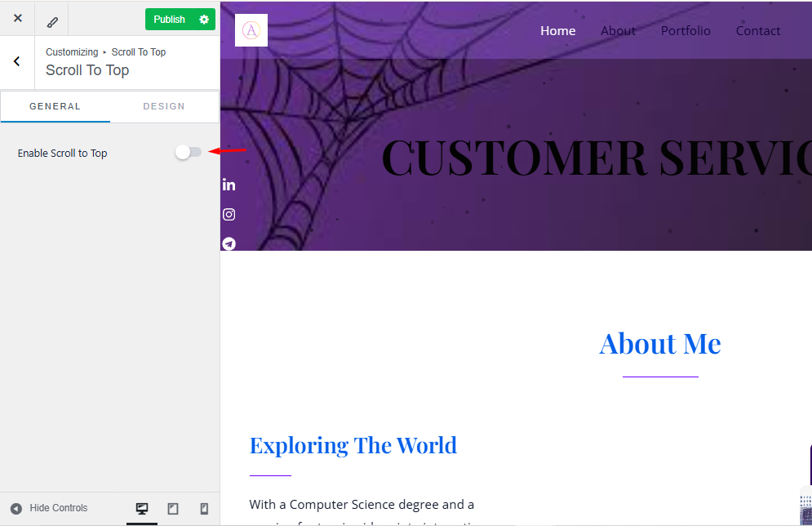The width and height of the screenshot is (812, 526).
Task: Go back using the left chevron arrow
Action: coord(17,62)
